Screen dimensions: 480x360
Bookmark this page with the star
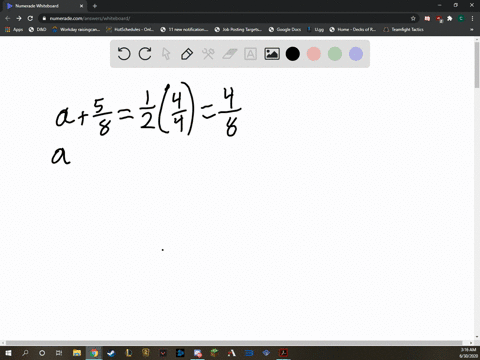click(413, 18)
